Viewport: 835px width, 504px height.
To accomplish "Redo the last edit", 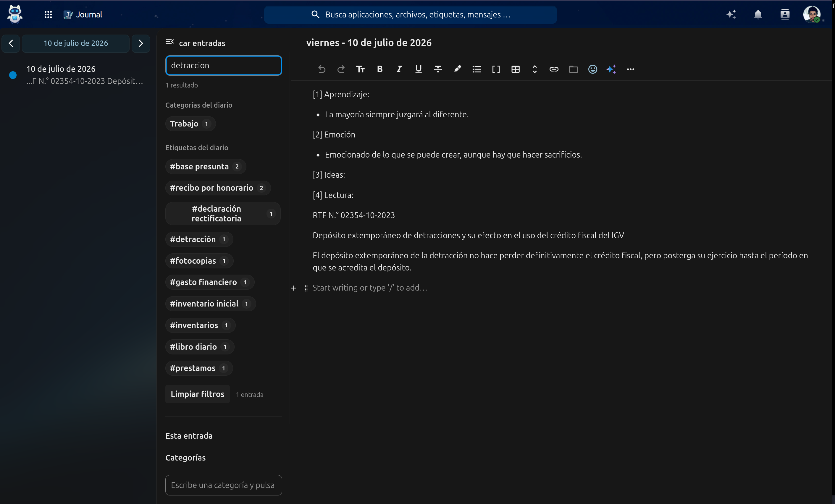I will pos(341,69).
